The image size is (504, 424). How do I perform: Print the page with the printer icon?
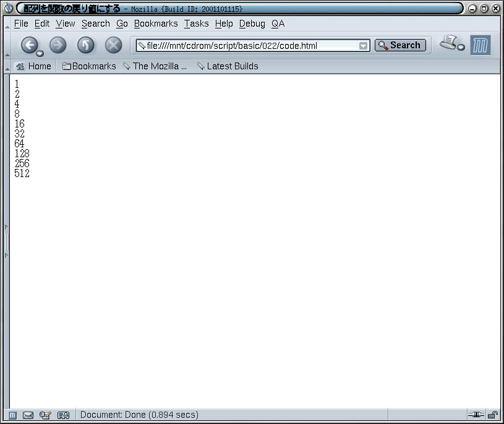point(448,43)
